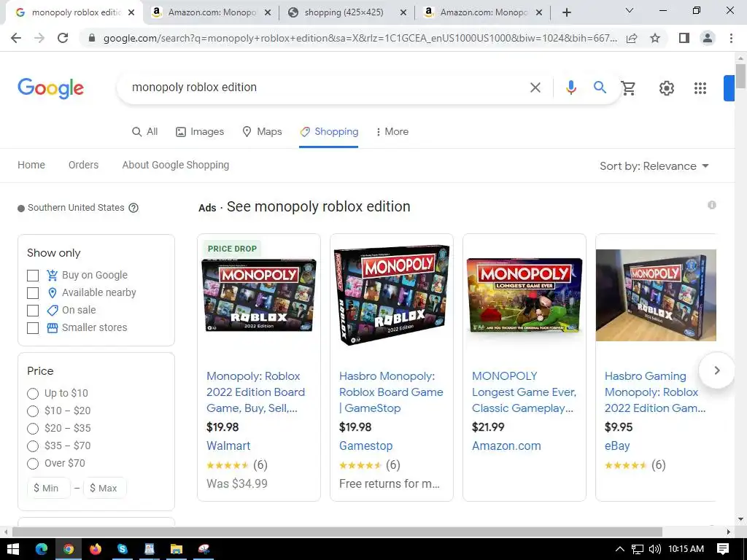Open Chrome tab search chevron

[630, 10]
